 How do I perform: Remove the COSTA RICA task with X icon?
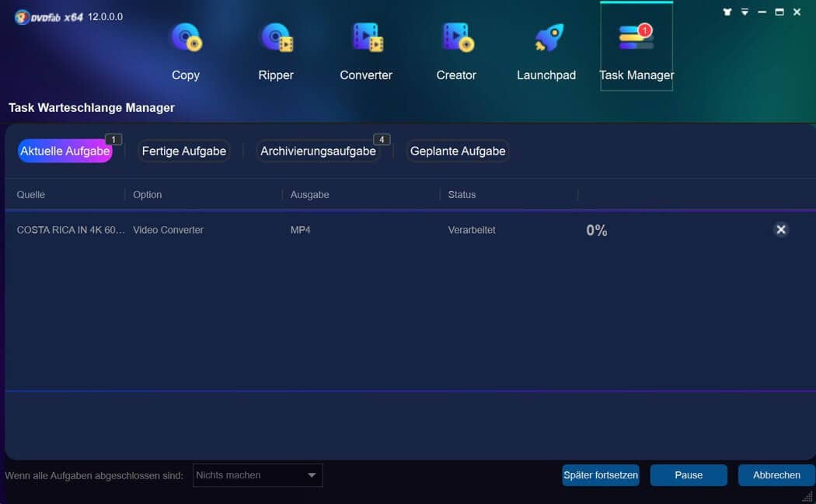pyautogui.click(x=781, y=230)
